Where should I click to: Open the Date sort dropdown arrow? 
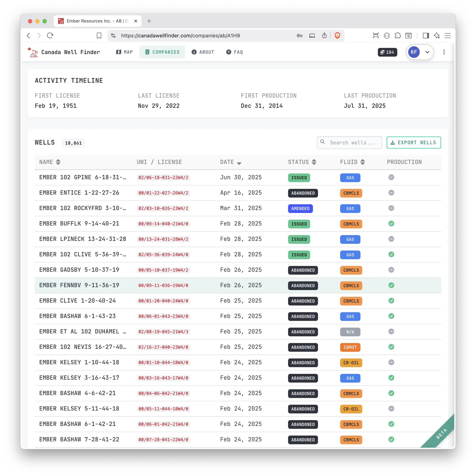239,163
